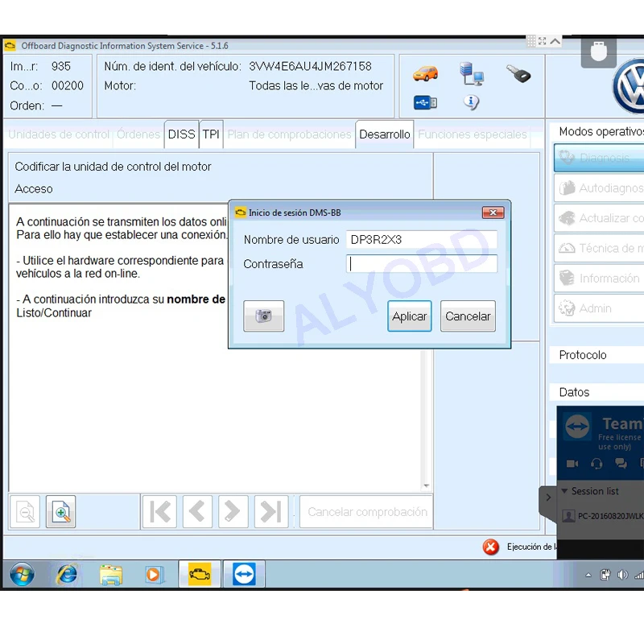Click the TeamViewer logo icon in panel
This screenshot has height=644, width=644.
pos(577,427)
